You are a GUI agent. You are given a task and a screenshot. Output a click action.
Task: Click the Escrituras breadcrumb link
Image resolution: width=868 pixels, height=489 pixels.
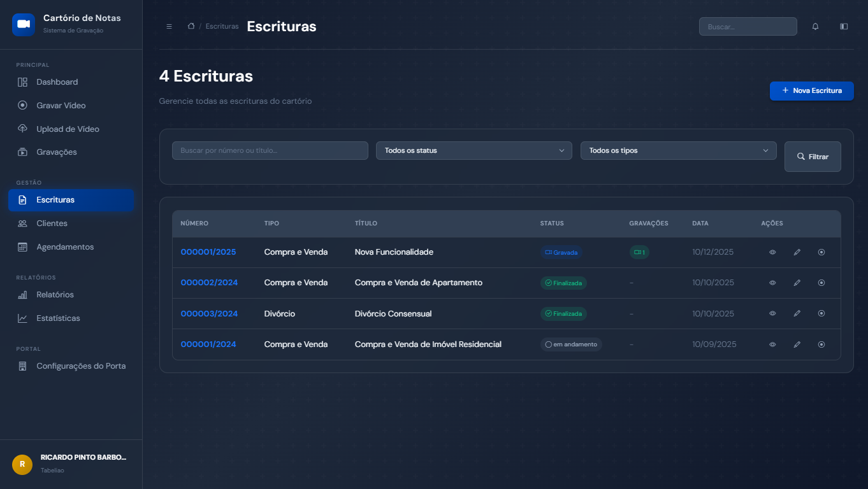[x=222, y=26]
